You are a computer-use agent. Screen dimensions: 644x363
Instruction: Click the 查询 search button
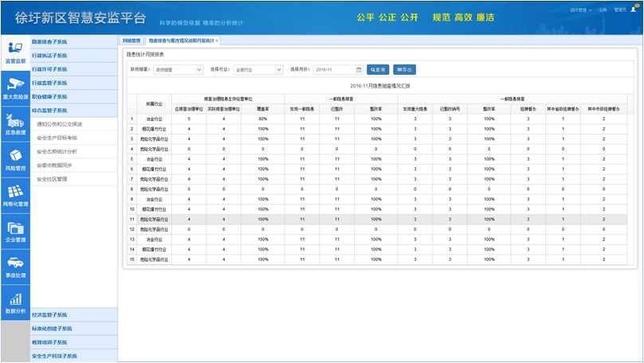tap(378, 70)
